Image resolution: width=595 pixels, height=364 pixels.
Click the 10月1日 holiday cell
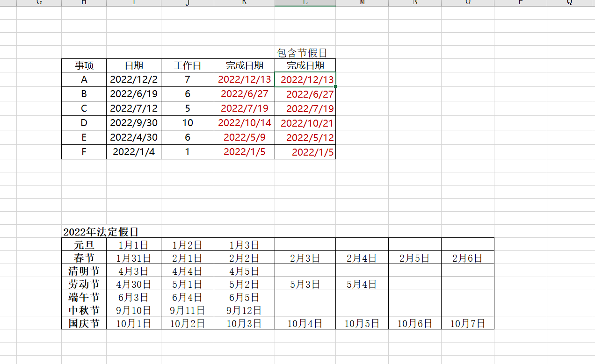(134, 323)
